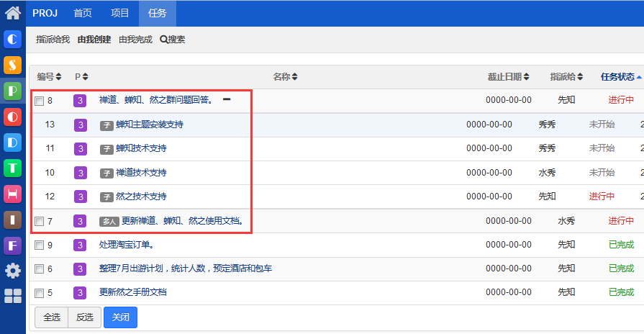Open task 禅道技术支持

coord(141,173)
